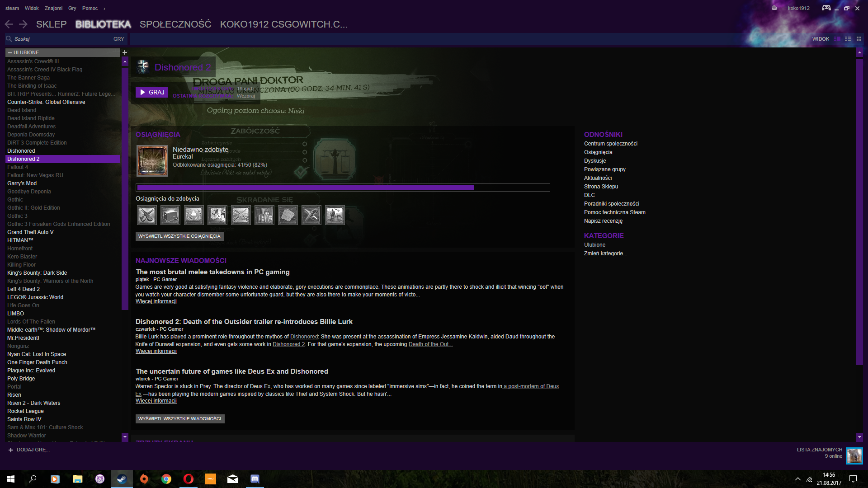Open friends list avatar thumbnail
This screenshot has height=488, width=868.
click(x=854, y=456)
